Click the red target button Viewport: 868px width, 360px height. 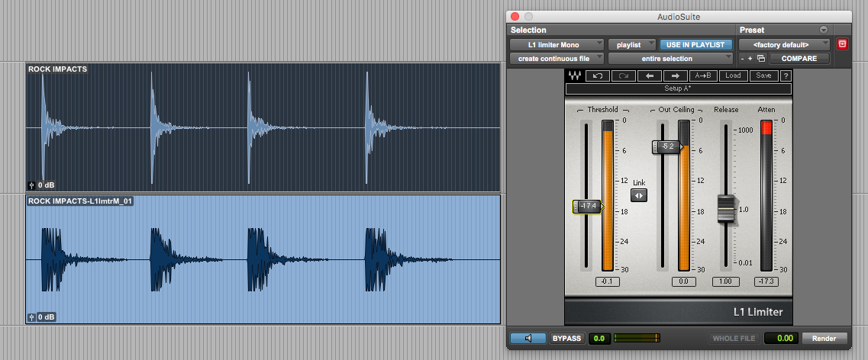click(842, 44)
